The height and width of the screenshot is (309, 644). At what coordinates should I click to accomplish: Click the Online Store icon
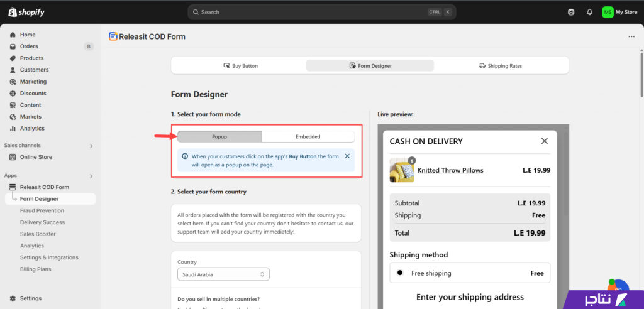pos(13,157)
